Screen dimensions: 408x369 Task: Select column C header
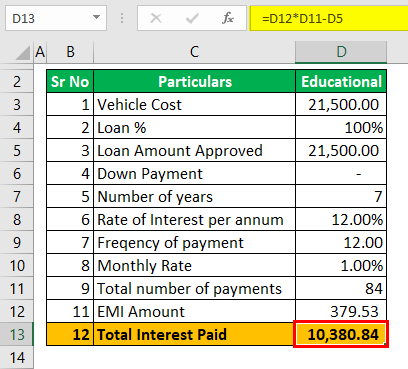click(x=194, y=52)
